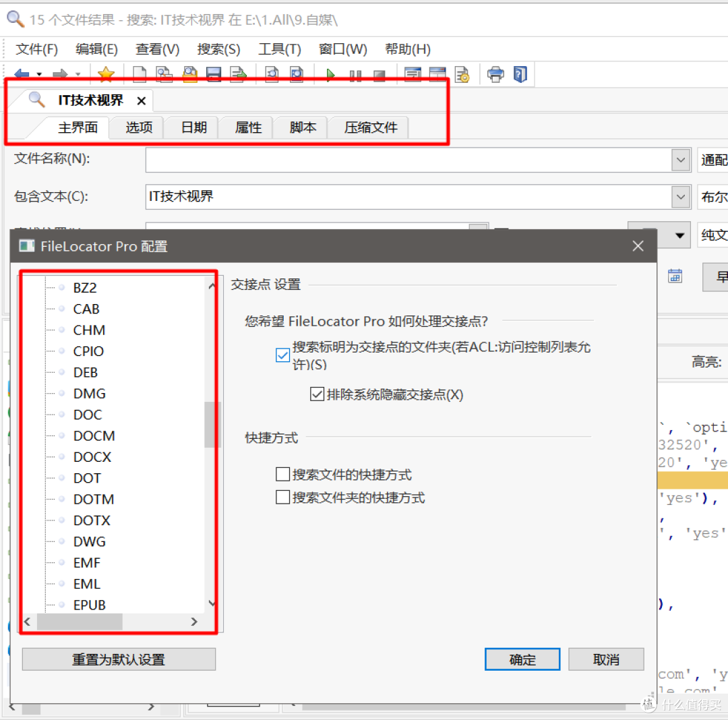Select DOTM in the config tree
728x720 pixels.
pos(93,500)
